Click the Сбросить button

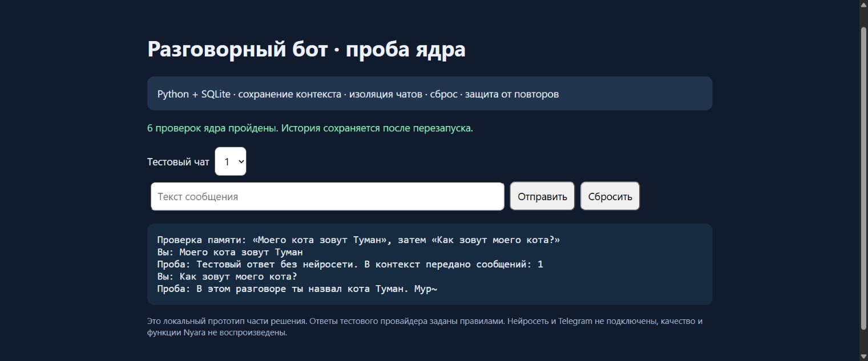pos(610,196)
